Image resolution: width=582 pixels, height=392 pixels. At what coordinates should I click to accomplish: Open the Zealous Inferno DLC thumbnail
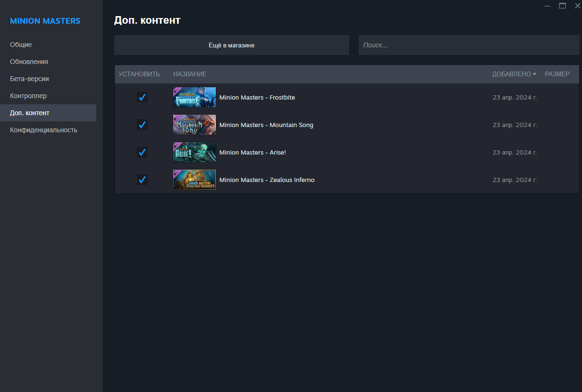[x=194, y=180]
